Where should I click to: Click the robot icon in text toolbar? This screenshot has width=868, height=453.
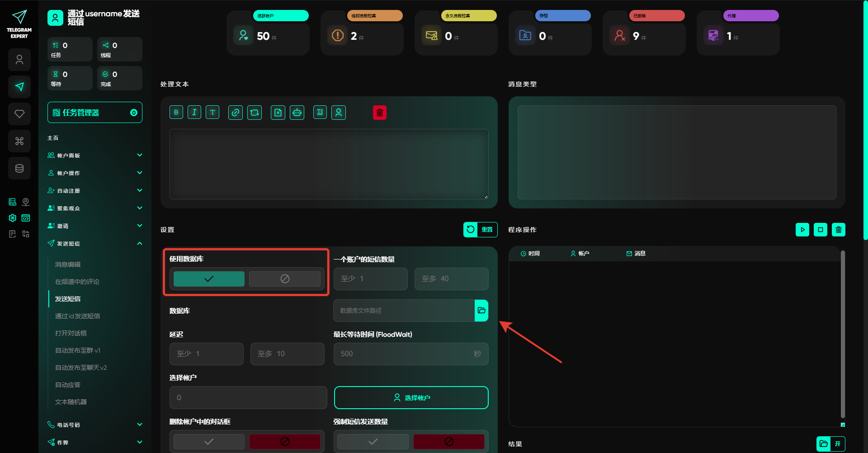pyautogui.click(x=297, y=113)
